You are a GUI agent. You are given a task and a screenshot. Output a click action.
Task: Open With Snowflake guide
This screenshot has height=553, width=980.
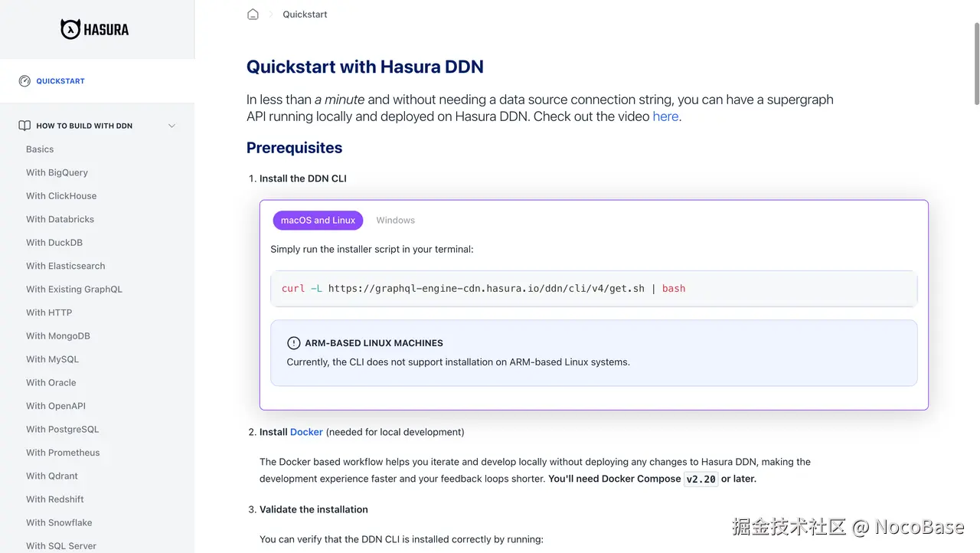click(59, 522)
